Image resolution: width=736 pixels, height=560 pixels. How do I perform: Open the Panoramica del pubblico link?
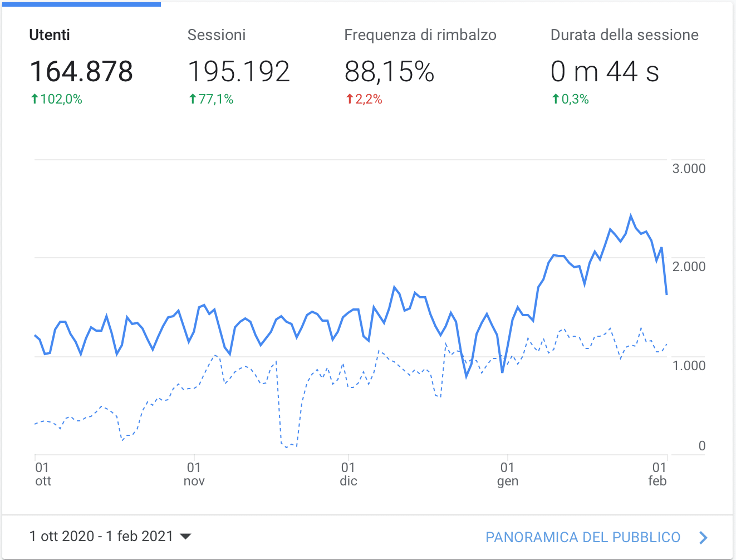pyautogui.click(x=583, y=537)
